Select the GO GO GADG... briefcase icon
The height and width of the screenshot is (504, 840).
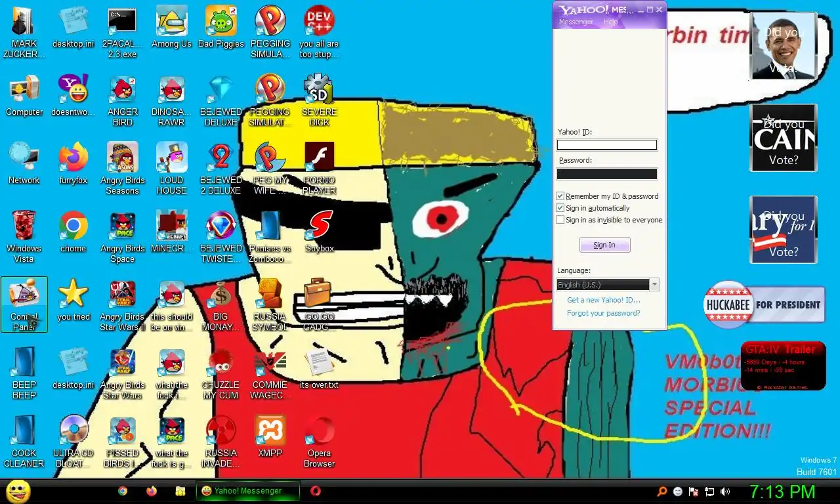coord(319,304)
